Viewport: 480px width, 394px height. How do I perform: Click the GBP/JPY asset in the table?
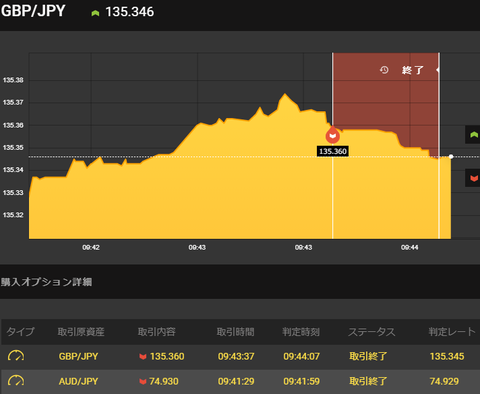point(78,356)
